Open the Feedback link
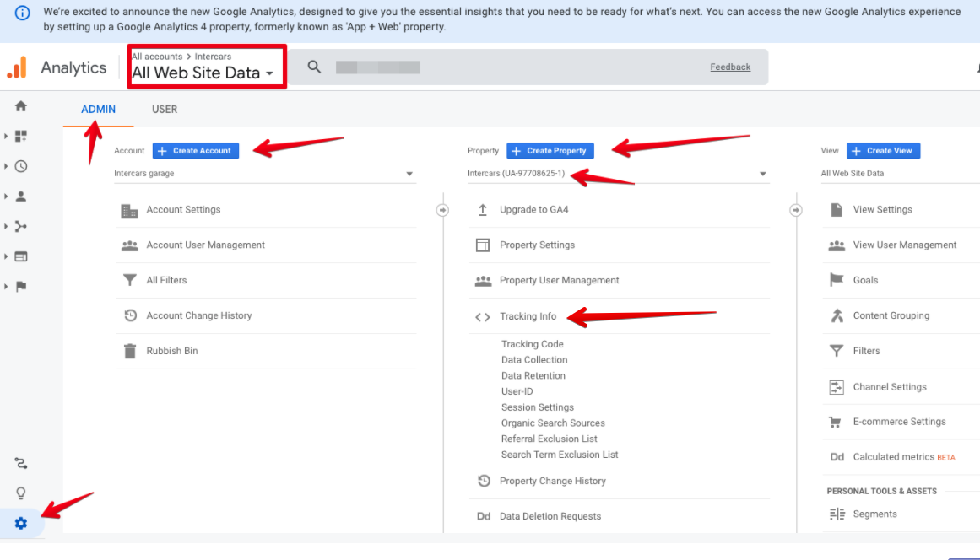Viewport: 980px width, 560px height. pyautogui.click(x=730, y=67)
